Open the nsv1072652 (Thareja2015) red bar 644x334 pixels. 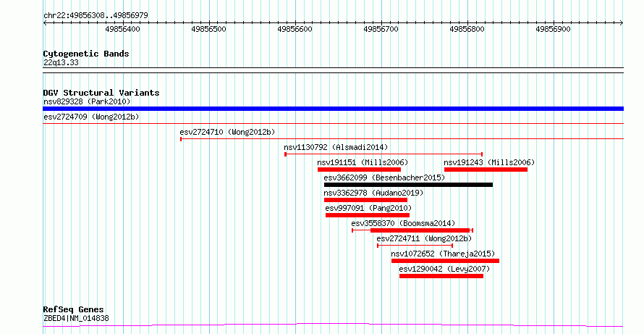(x=445, y=261)
